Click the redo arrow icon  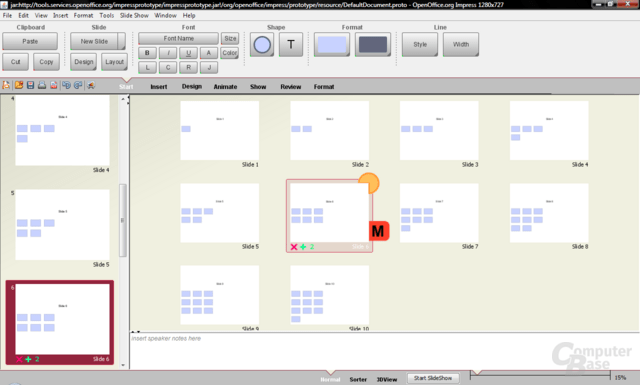[78, 85]
